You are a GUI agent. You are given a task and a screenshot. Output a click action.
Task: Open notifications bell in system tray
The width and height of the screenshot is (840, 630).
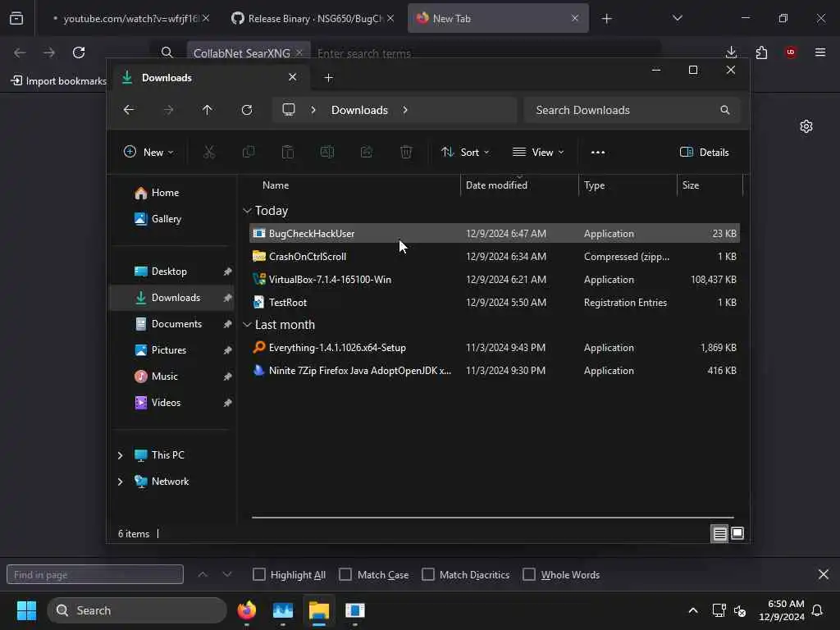[818, 610]
